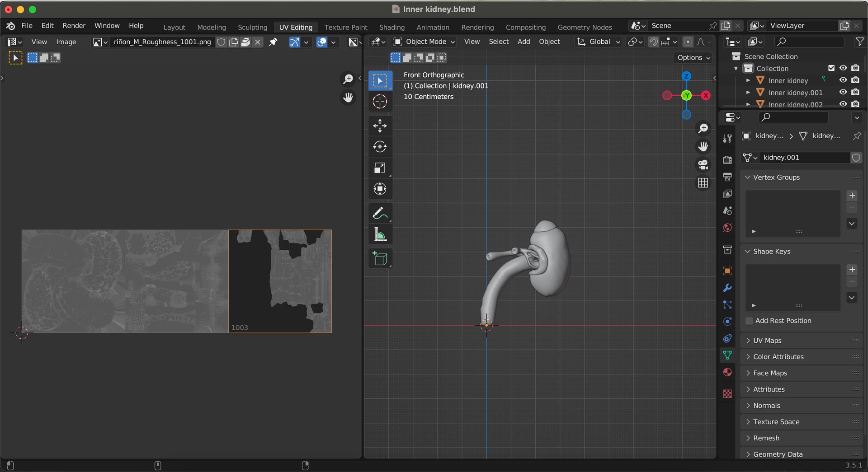Open the Global orientation dropdown
This screenshot has height=472, width=868.
point(598,42)
